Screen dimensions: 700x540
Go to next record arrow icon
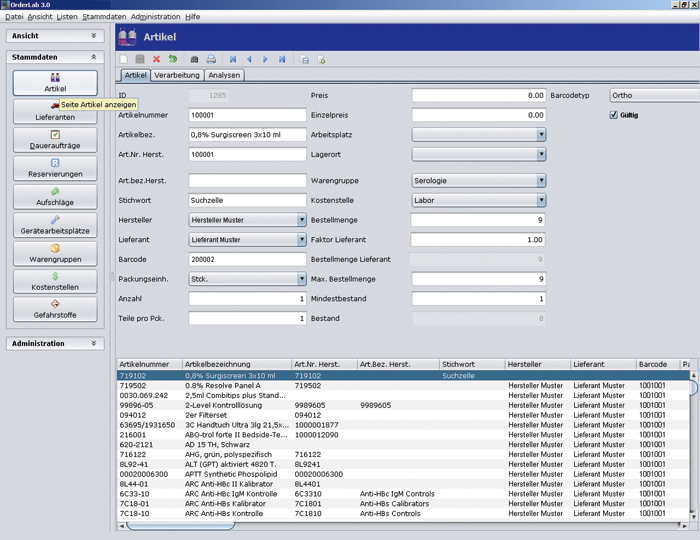point(265,60)
